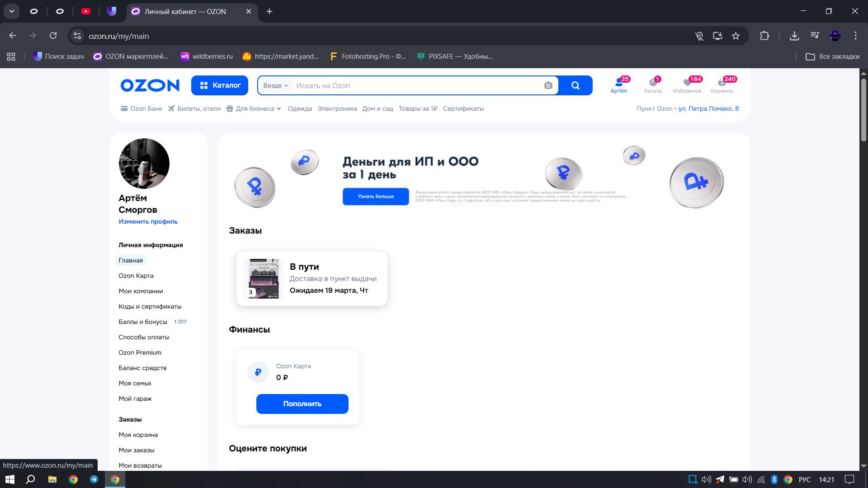Open Избранное heart icon
The image size is (868, 488).
[687, 83]
